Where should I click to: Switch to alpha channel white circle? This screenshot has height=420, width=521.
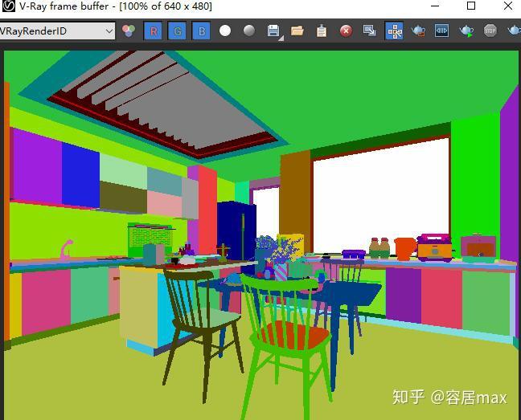[225, 31]
